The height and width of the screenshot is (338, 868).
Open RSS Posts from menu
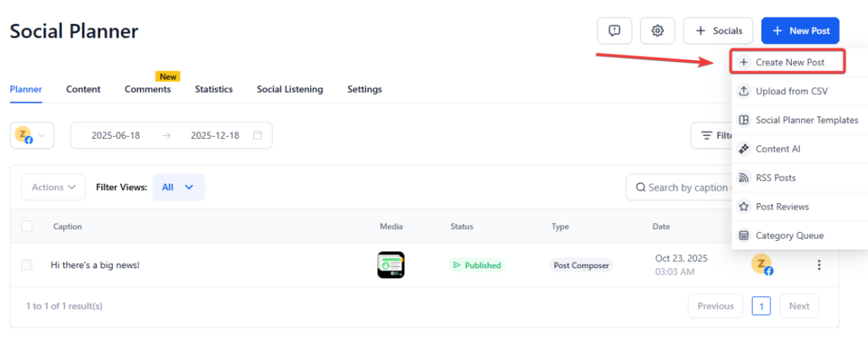[775, 178]
